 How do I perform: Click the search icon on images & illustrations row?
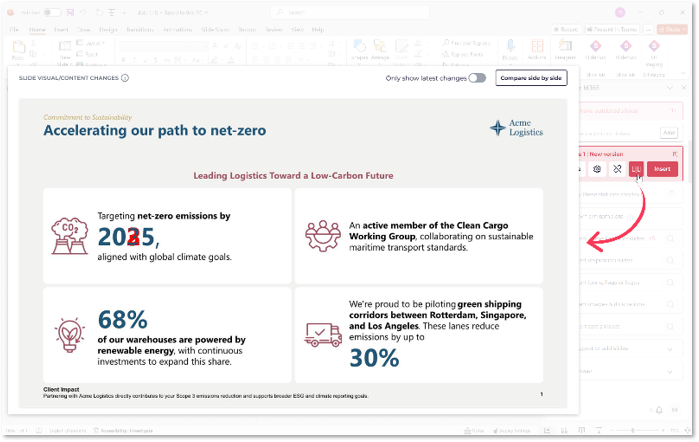(670, 305)
